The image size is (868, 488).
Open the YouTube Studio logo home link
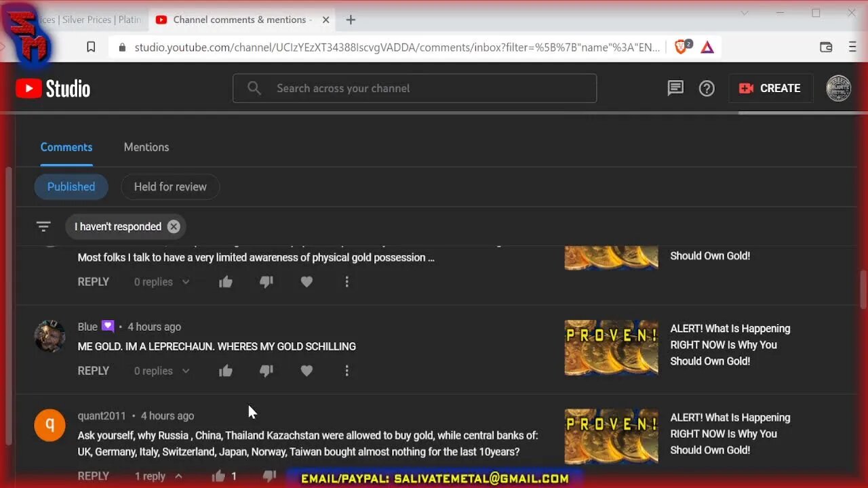point(53,88)
